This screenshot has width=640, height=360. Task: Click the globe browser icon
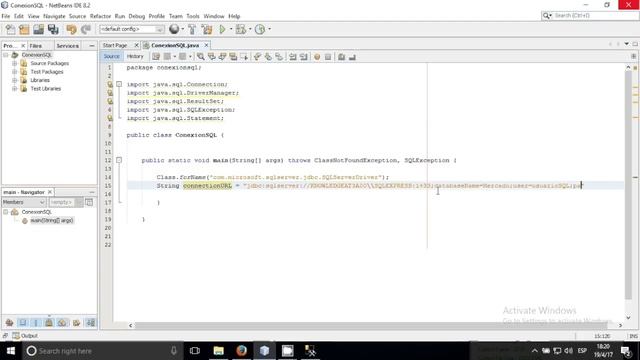[174, 29]
